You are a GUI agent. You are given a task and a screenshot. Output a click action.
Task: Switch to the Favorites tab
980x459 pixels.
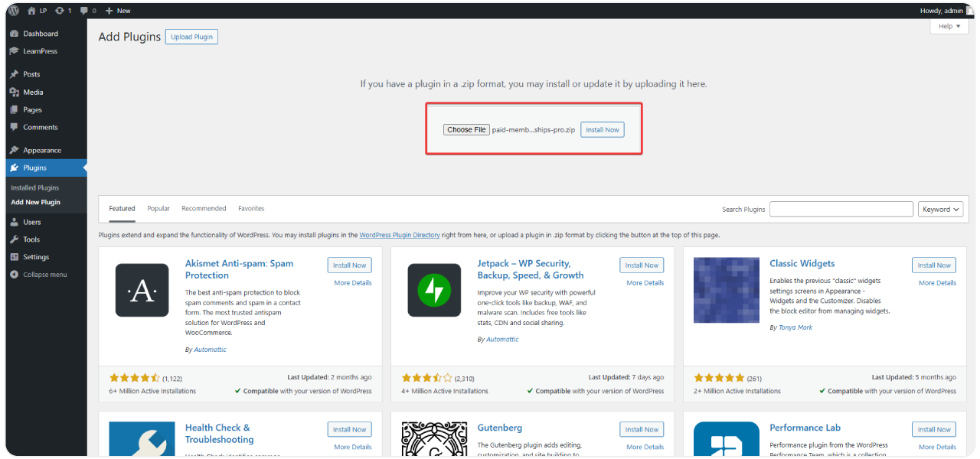tap(251, 208)
